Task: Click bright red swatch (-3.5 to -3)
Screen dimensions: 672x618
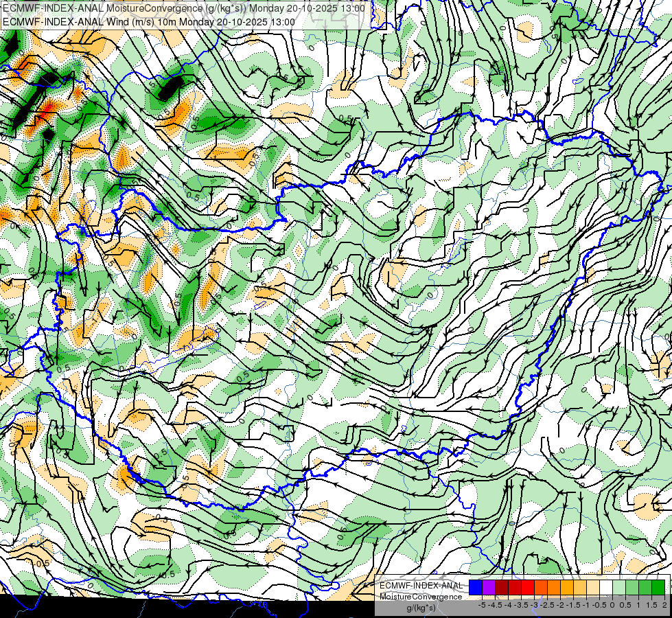Action: tap(528, 588)
